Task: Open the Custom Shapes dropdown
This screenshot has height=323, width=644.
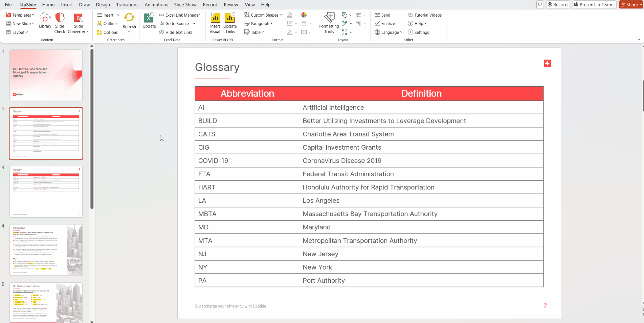Action: pos(263,15)
